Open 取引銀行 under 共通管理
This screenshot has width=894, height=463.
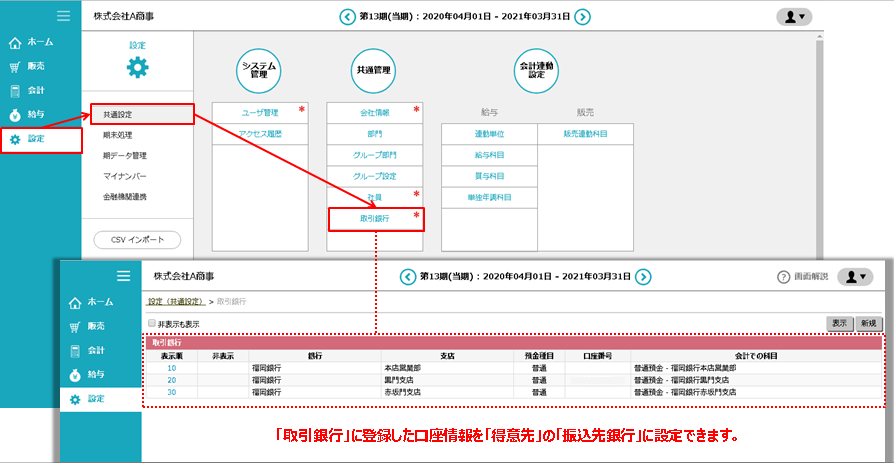(375, 218)
